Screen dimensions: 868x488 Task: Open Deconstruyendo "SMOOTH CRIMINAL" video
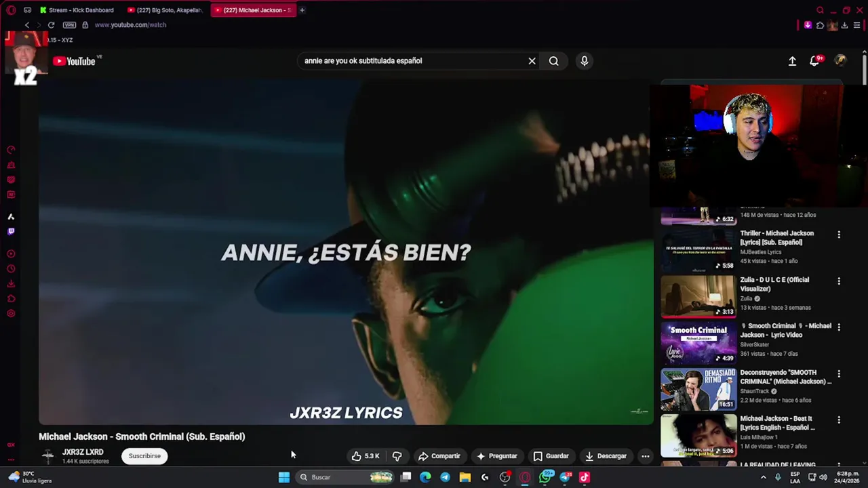click(x=698, y=389)
